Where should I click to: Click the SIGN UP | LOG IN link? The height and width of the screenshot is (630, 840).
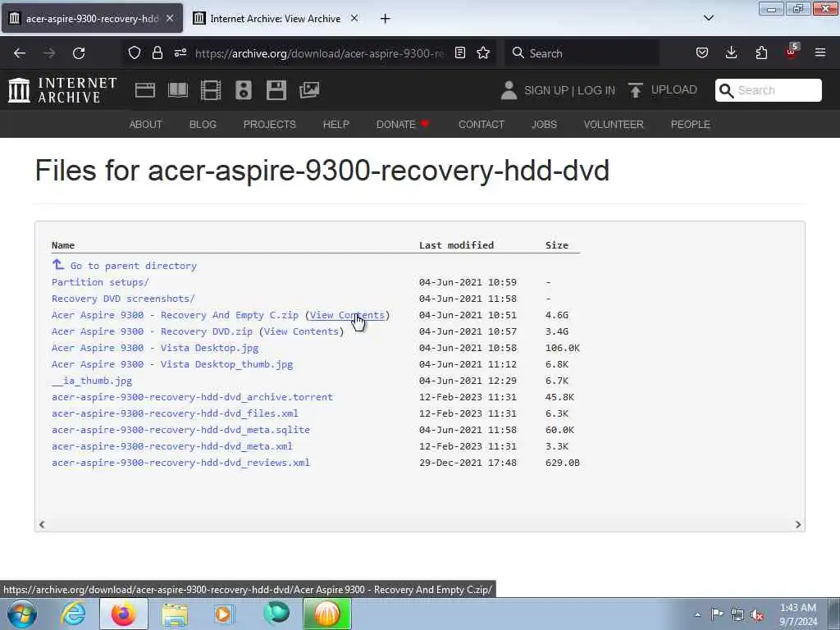pos(569,90)
